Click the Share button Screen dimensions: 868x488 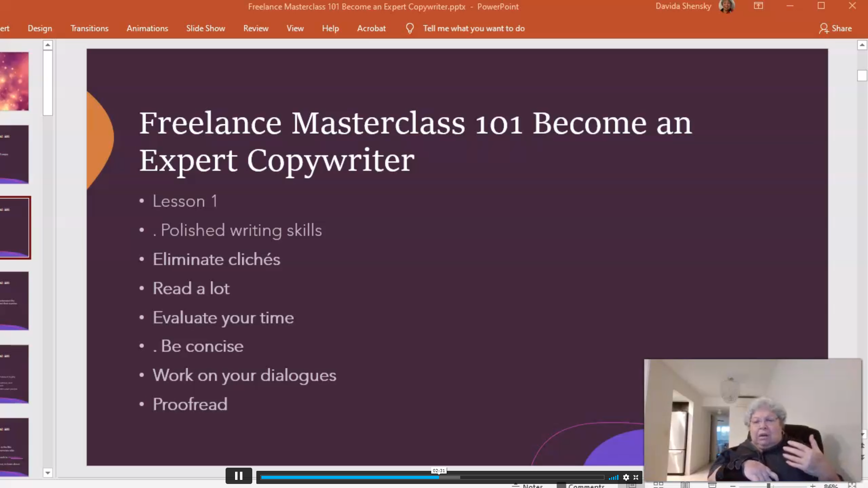click(841, 28)
